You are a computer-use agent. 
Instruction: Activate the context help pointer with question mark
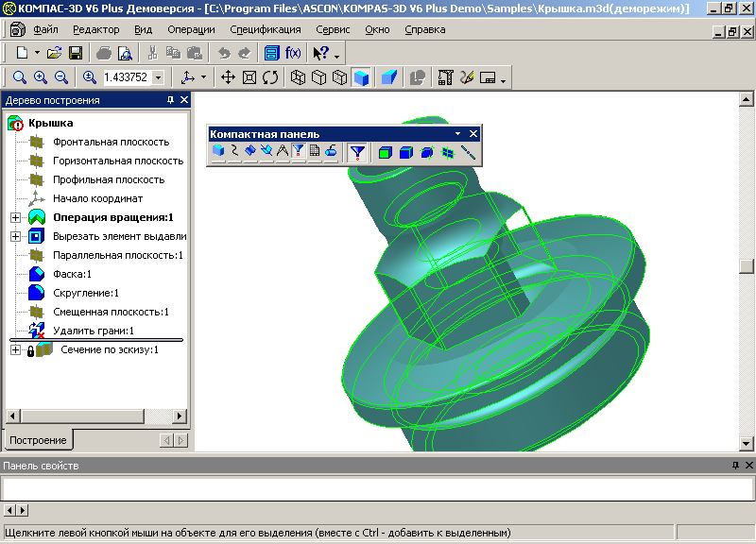[x=321, y=53]
